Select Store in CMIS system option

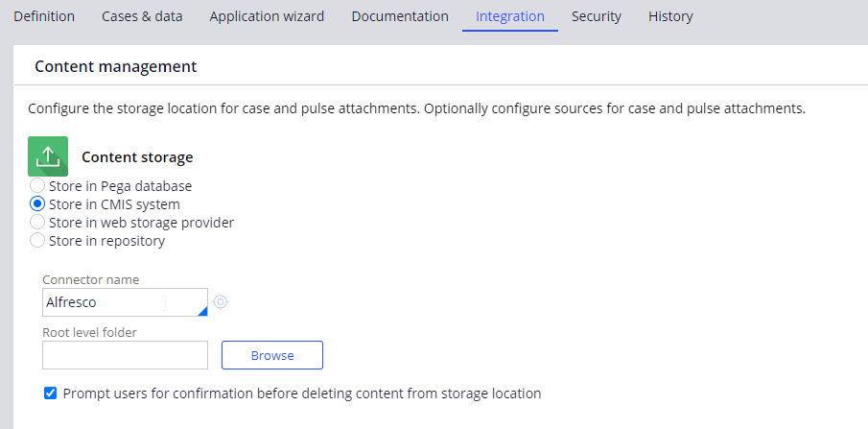37,204
